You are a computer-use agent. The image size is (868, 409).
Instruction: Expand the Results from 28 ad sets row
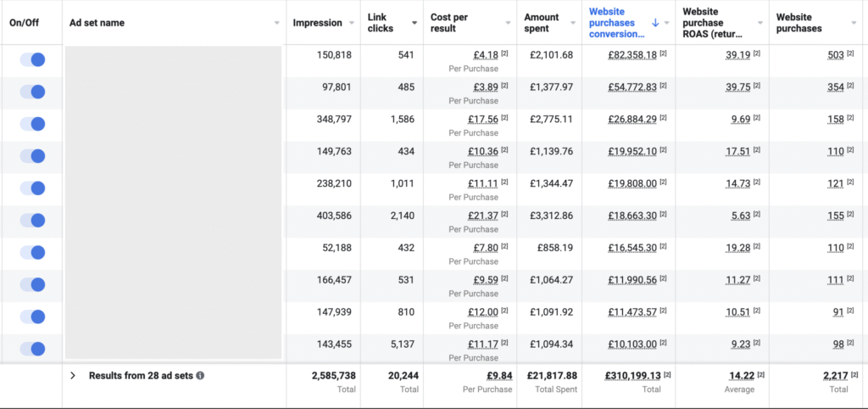pyautogui.click(x=73, y=375)
